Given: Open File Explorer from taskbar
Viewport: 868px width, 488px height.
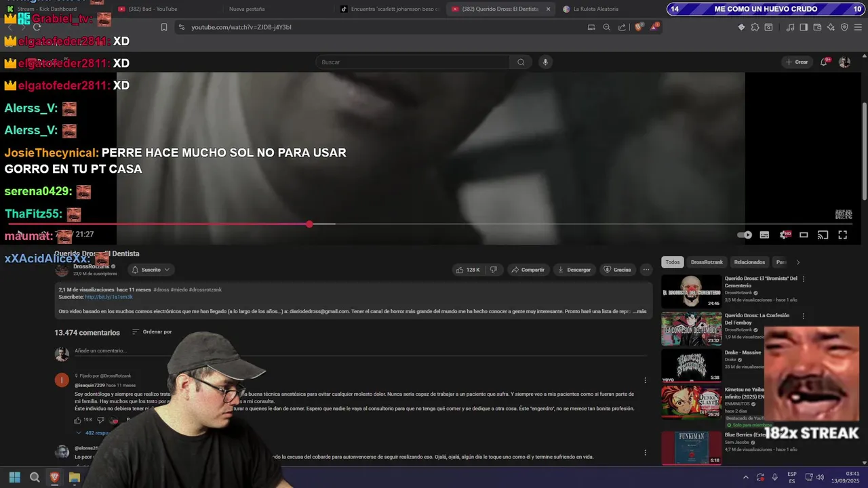Looking at the screenshot, I should coord(75,477).
